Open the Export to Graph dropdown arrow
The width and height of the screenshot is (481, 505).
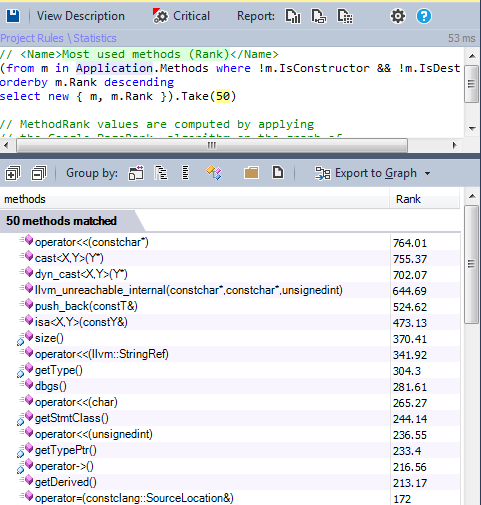[x=428, y=174]
